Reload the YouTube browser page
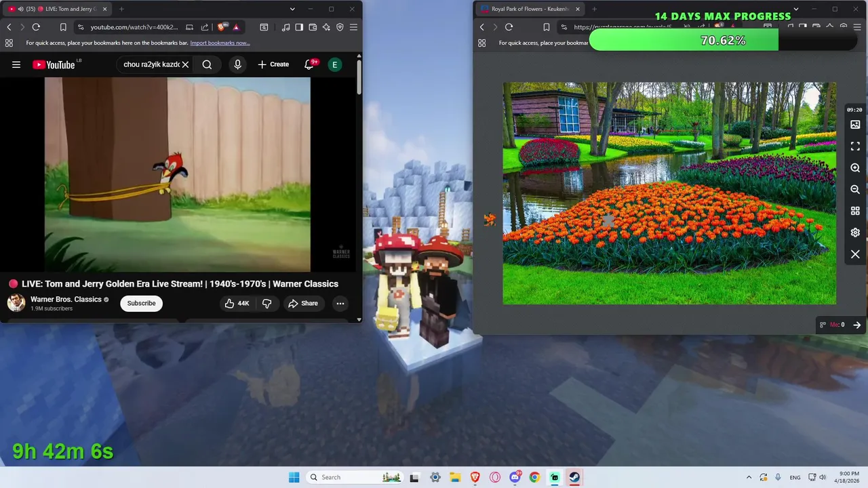The height and width of the screenshot is (488, 868). 36,27
